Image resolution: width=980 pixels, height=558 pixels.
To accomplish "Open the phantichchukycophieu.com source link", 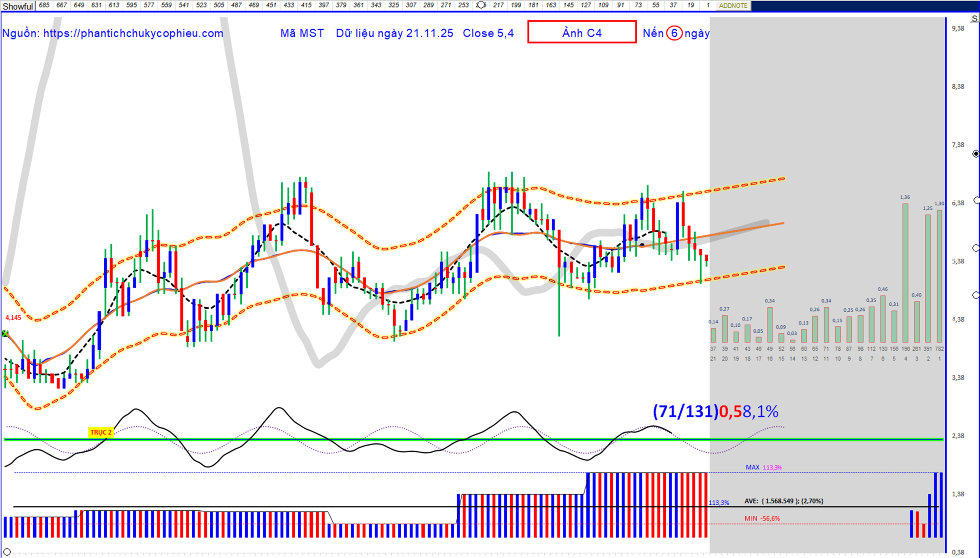I will pyautogui.click(x=133, y=33).
